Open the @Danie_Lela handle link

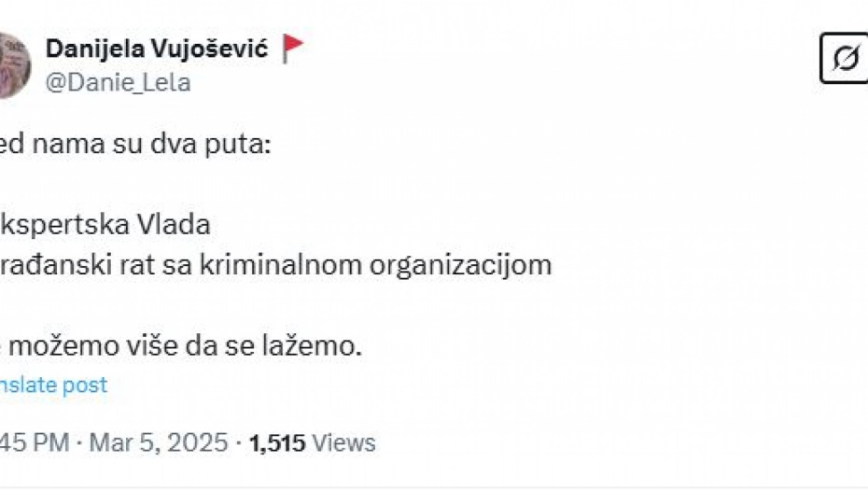point(118,82)
